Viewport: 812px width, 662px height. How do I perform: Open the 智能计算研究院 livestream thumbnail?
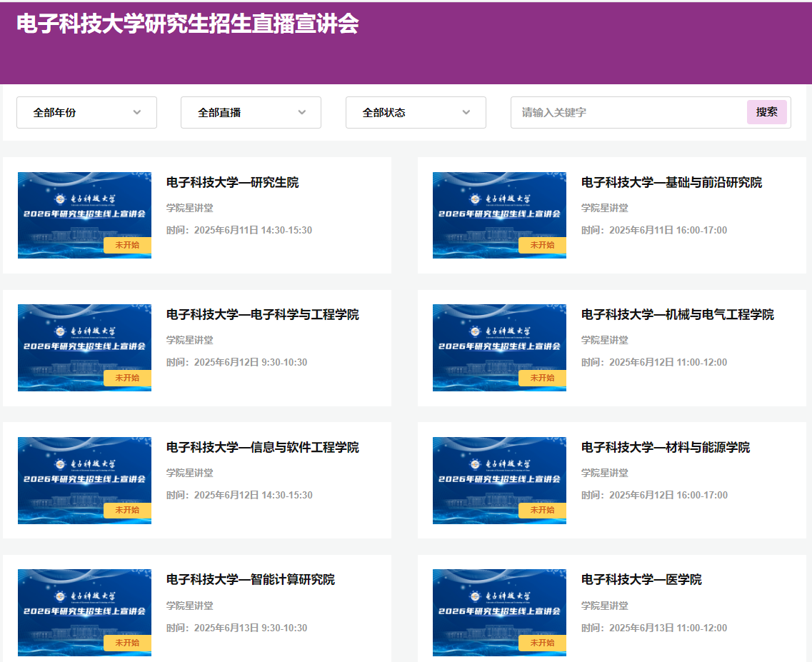click(x=84, y=613)
